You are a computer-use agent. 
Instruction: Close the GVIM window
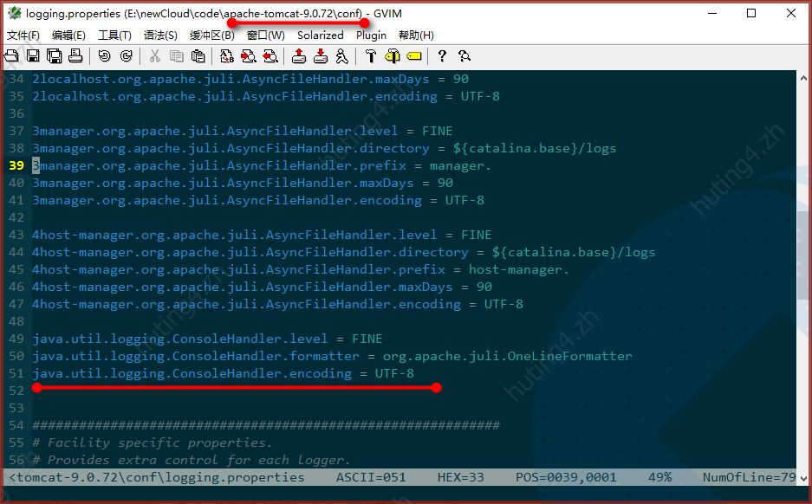point(790,14)
